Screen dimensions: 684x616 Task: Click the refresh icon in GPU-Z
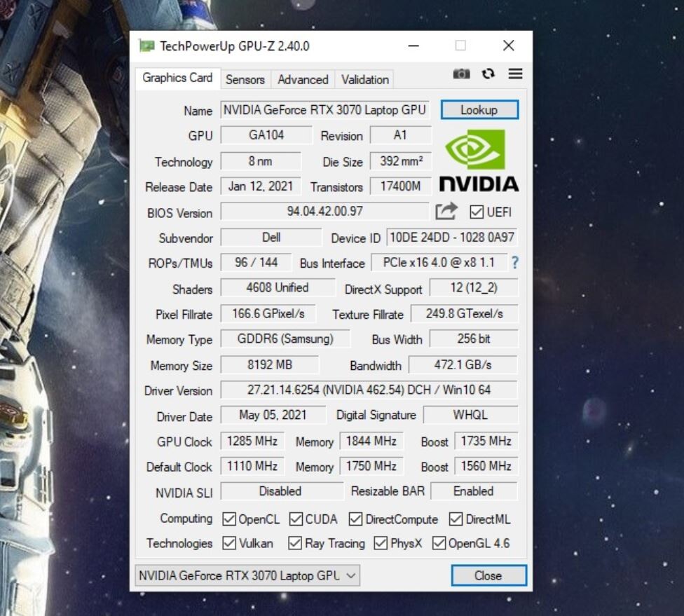tap(488, 74)
